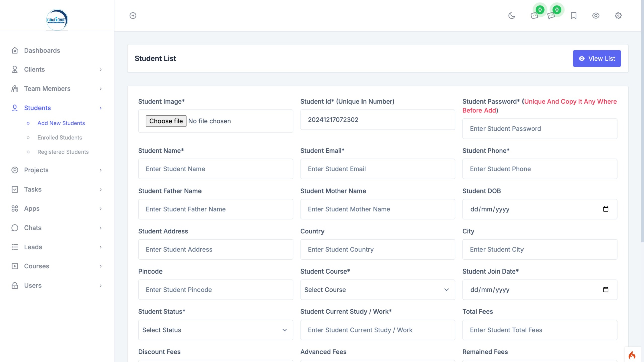
Task: Click the Student Name input field
Action: click(215, 169)
